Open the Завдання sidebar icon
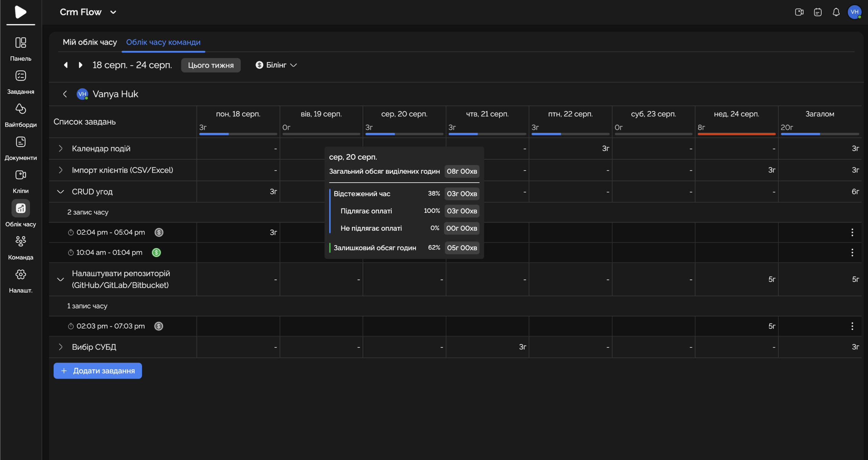This screenshot has width=868, height=460. 21,76
